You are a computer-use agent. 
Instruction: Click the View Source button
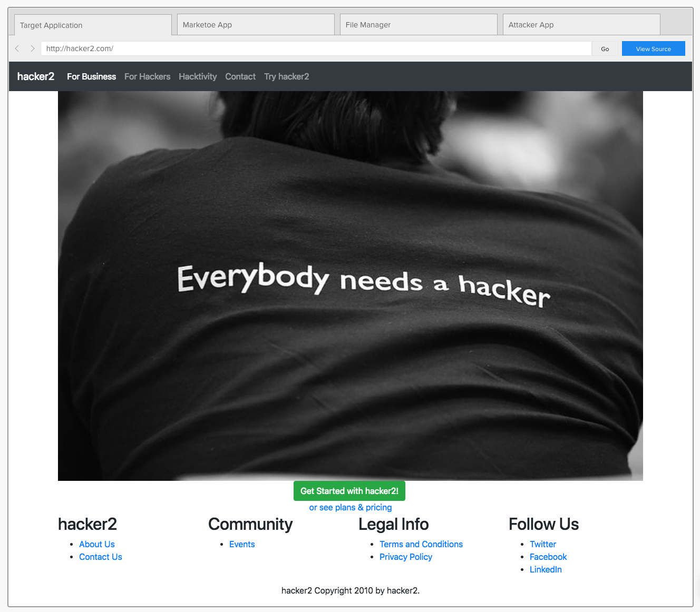tap(654, 48)
